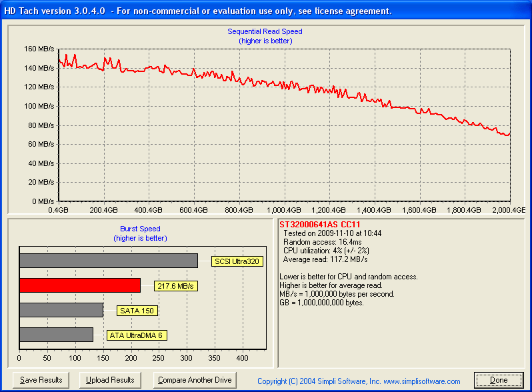Screen dimensions: 532x392
Task: Click the gray SATA 150 bar
Action: click(61, 310)
